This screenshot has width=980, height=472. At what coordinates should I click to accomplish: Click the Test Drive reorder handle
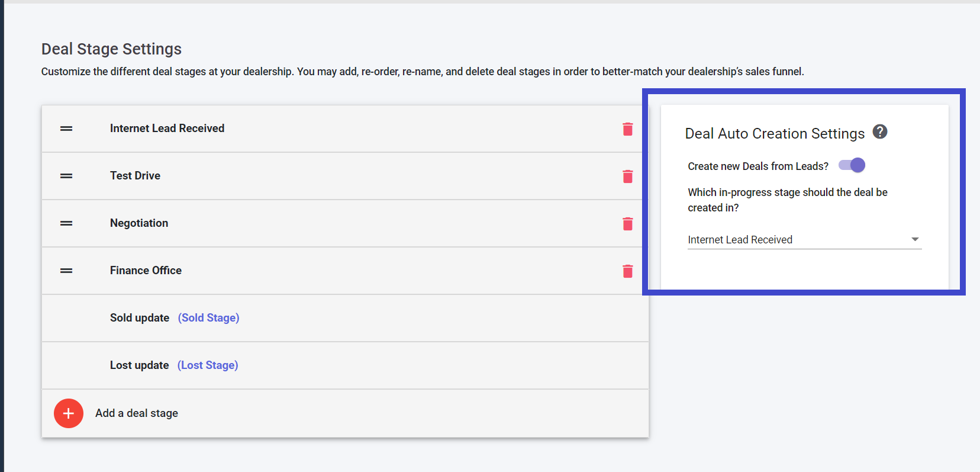pyautogui.click(x=66, y=176)
